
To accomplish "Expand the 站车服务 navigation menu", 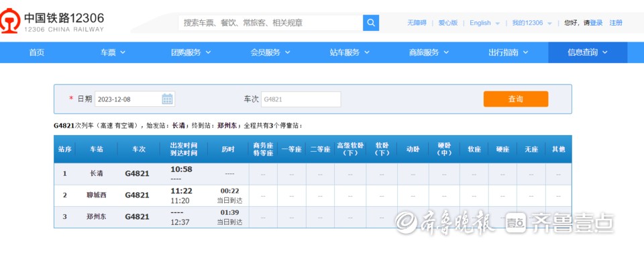I will [350, 52].
